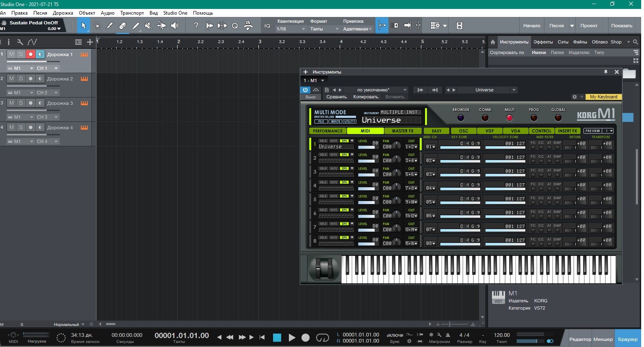The height and width of the screenshot is (347, 644).
Task: Toggle monitor on Дорожка 4
Action: pos(40,127)
